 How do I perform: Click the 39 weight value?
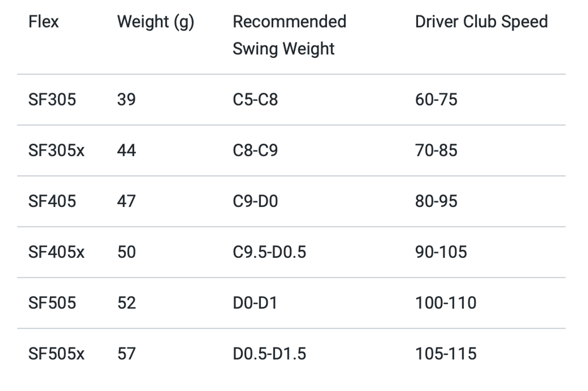(x=126, y=100)
